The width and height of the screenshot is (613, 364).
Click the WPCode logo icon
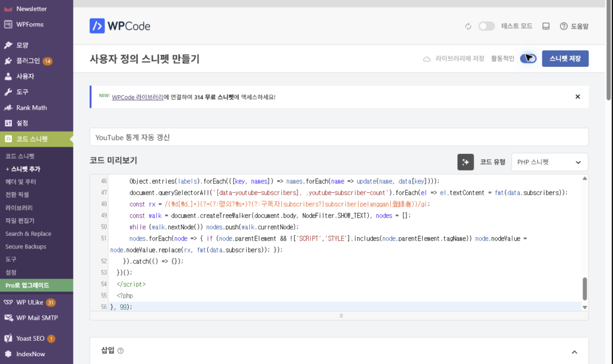97,26
